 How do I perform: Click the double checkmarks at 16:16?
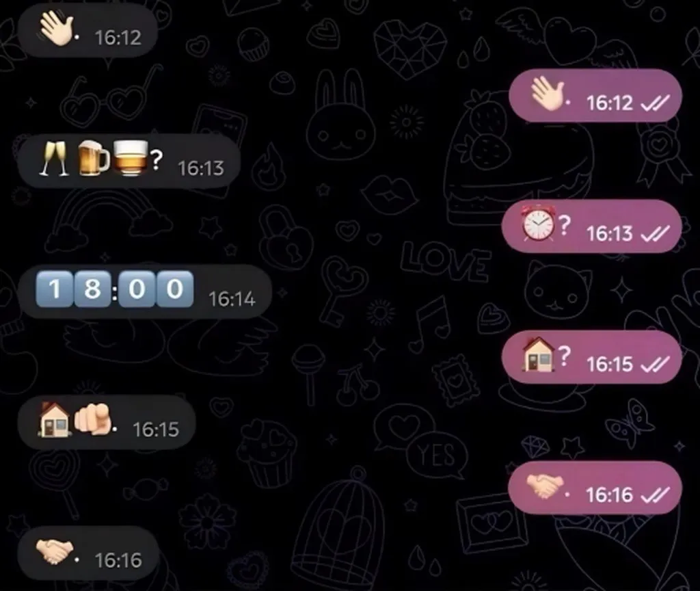pos(655,495)
